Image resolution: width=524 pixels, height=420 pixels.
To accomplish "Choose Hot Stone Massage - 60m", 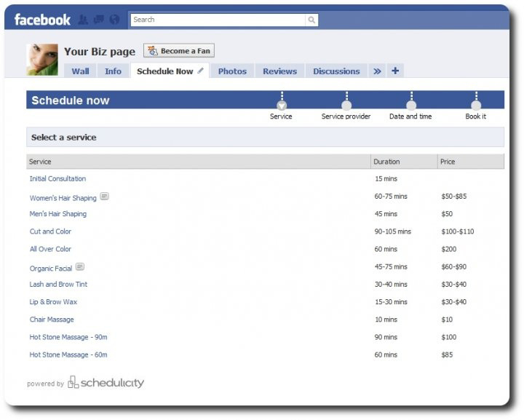I will click(x=68, y=354).
